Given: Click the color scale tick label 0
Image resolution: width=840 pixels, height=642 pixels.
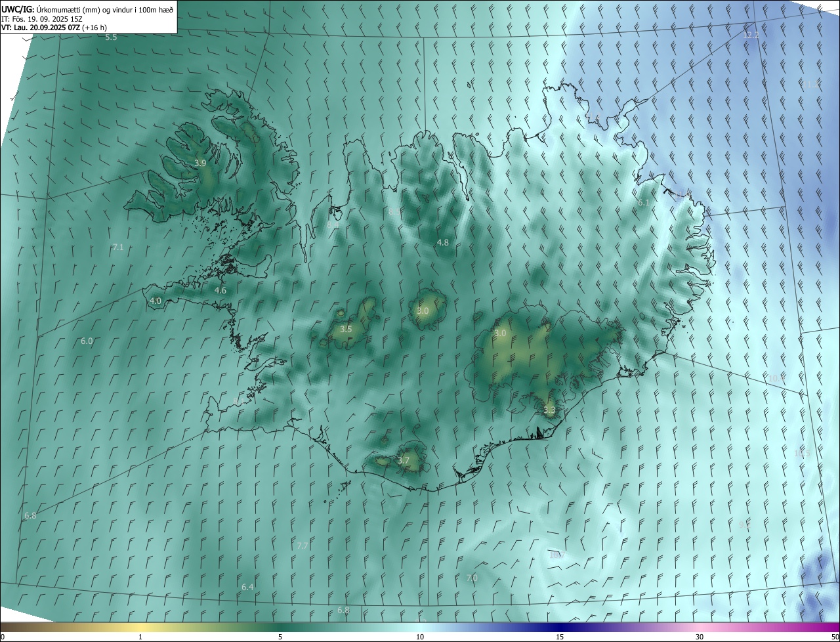Looking at the screenshot, I should point(3,637).
